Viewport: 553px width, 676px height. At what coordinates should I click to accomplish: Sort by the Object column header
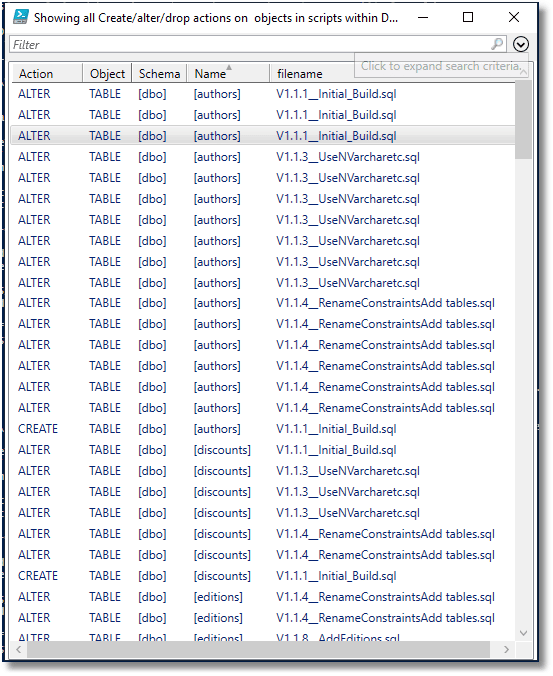(x=107, y=74)
